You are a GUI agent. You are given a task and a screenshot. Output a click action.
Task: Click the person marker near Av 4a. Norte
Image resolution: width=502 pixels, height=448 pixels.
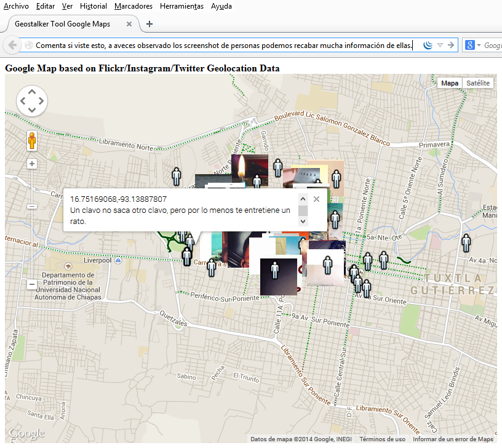tap(466, 243)
